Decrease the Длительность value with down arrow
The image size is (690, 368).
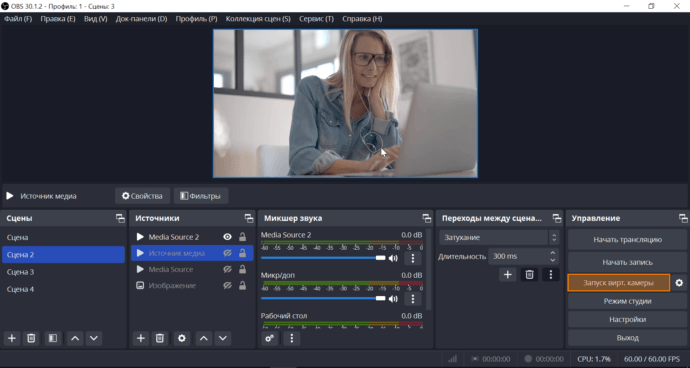pyautogui.click(x=553, y=260)
